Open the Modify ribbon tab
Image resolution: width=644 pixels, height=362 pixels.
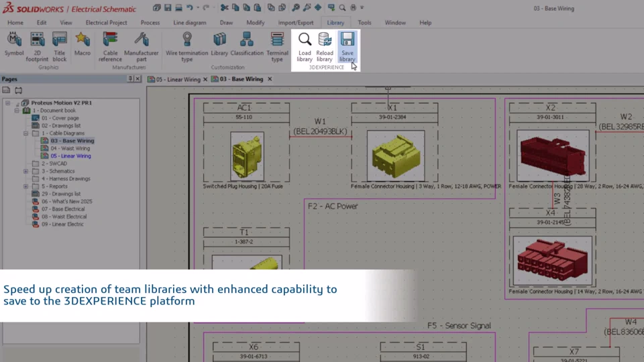[x=255, y=23]
